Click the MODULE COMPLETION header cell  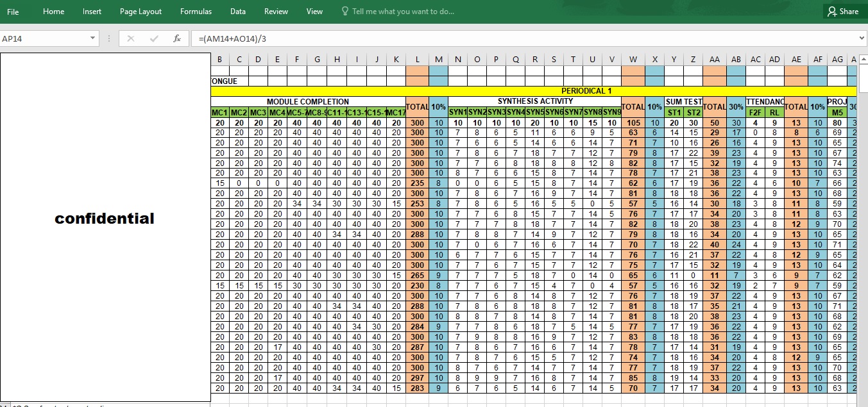click(308, 101)
